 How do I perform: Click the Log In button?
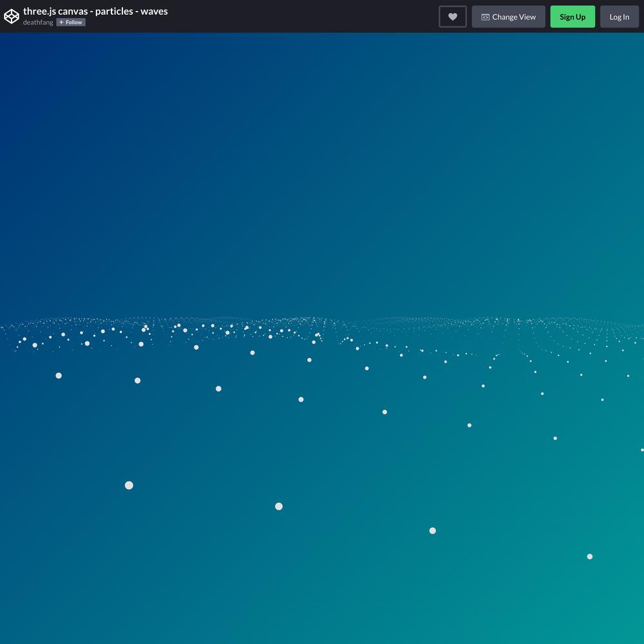(x=620, y=17)
